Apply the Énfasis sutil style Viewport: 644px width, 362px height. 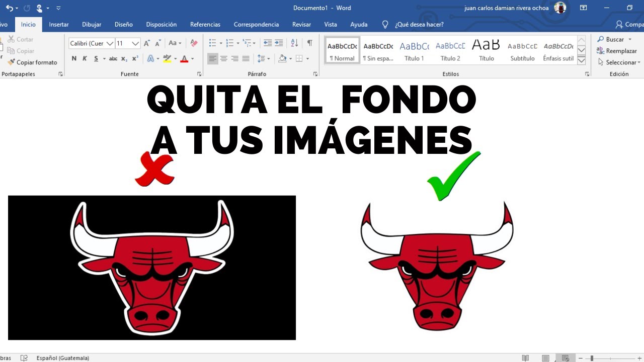coord(558,50)
